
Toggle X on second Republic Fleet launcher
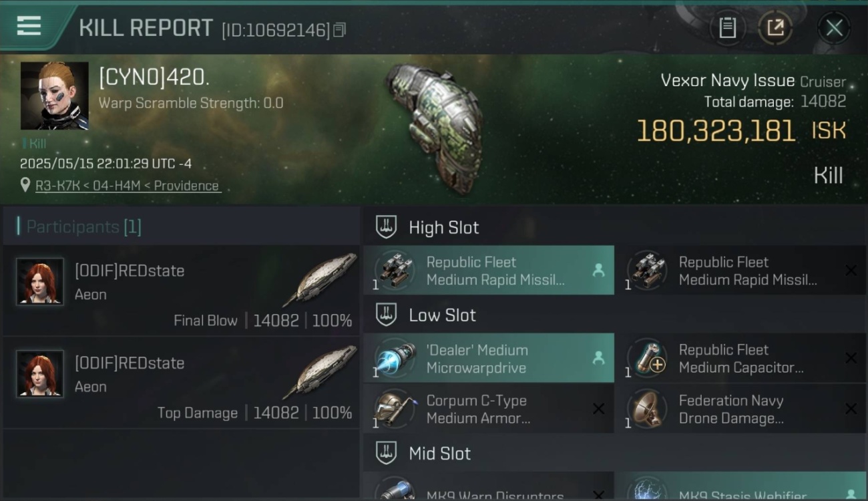[x=851, y=271]
